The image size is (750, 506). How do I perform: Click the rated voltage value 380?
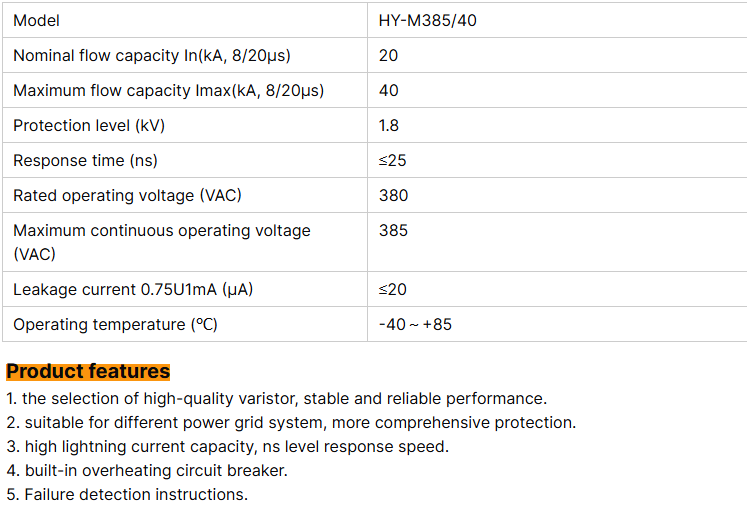[x=393, y=196]
